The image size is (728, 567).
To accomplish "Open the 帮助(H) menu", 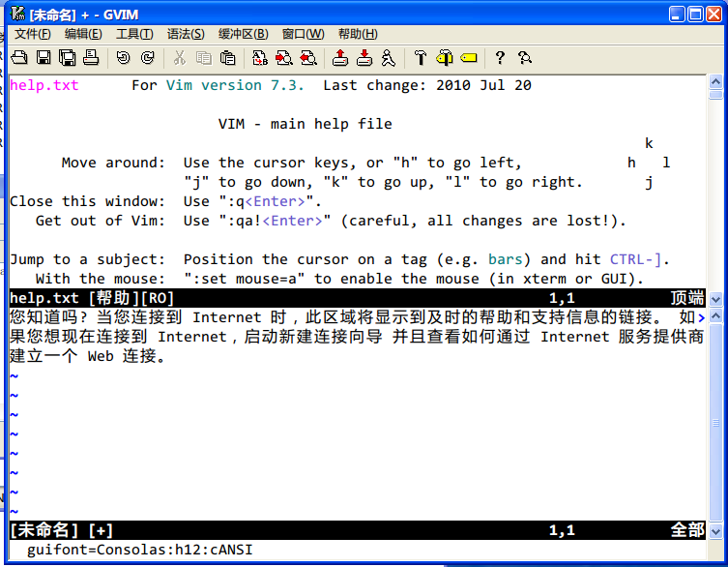I will pyautogui.click(x=358, y=34).
